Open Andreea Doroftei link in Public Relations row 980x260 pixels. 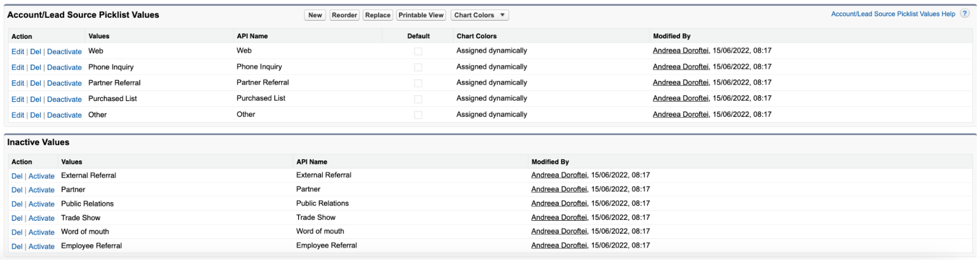(559, 203)
